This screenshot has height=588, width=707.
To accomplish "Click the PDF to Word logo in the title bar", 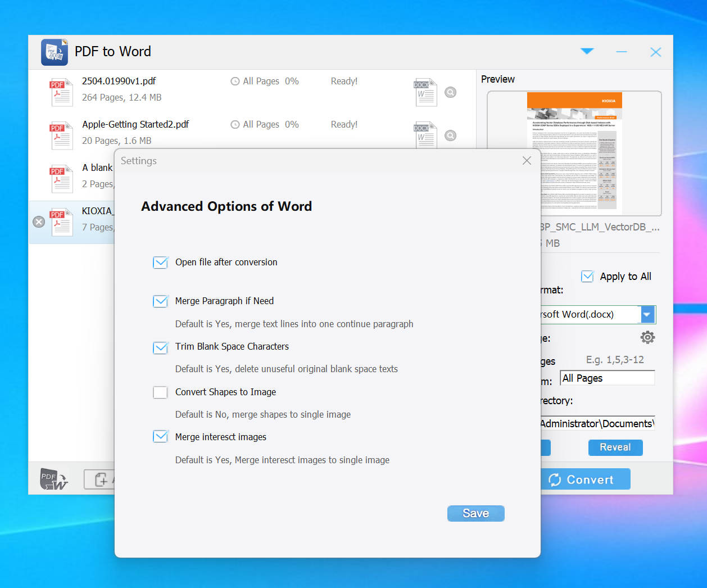I will (x=55, y=52).
